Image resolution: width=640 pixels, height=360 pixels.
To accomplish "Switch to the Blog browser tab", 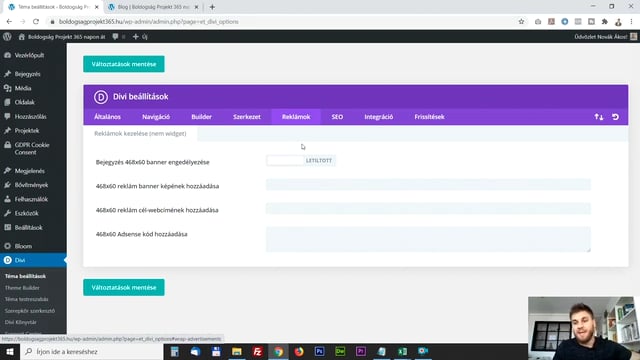I will (x=153, y=7).
